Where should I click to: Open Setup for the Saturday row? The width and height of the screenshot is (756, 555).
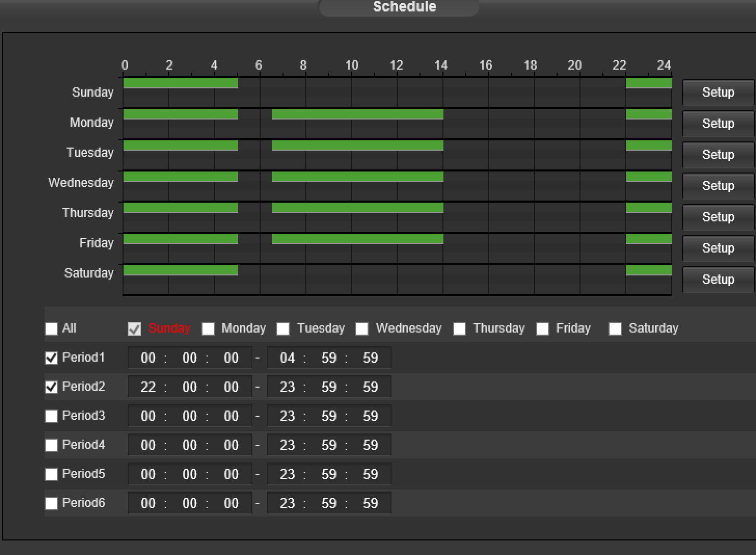coord(718,280)
